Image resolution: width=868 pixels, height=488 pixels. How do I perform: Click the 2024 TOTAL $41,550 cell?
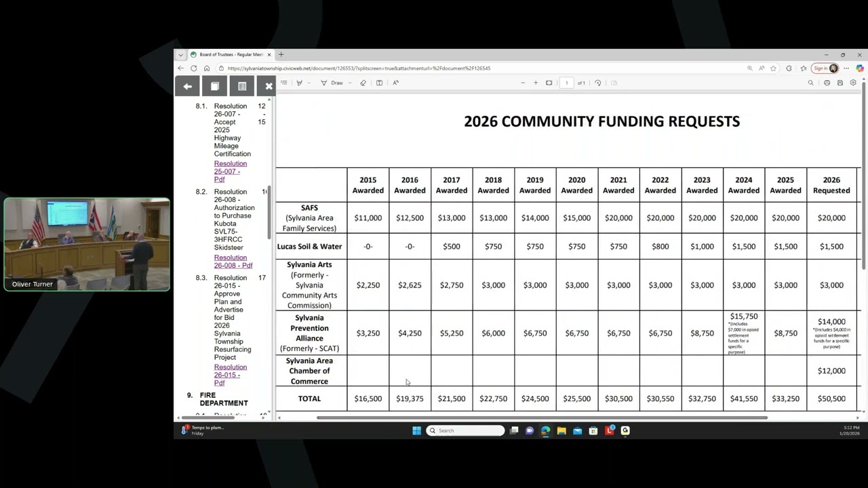pyautogui.click(x=744, y=399)
